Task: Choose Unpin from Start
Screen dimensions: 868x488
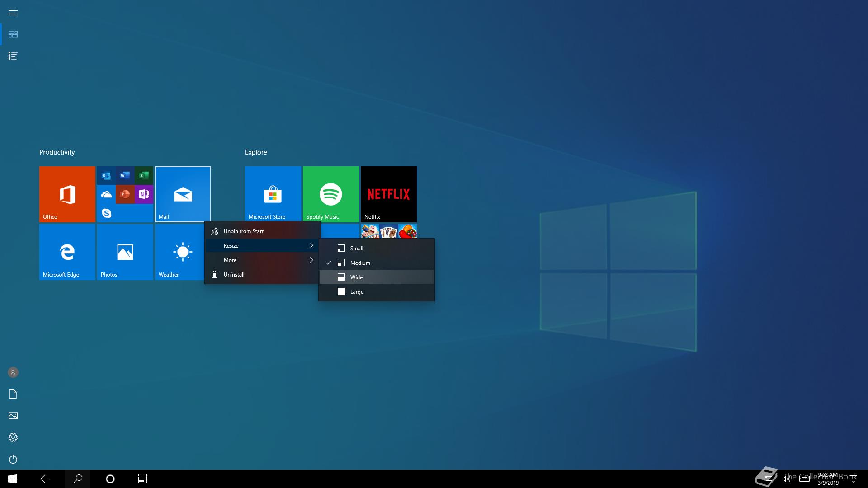Action: 263,231
